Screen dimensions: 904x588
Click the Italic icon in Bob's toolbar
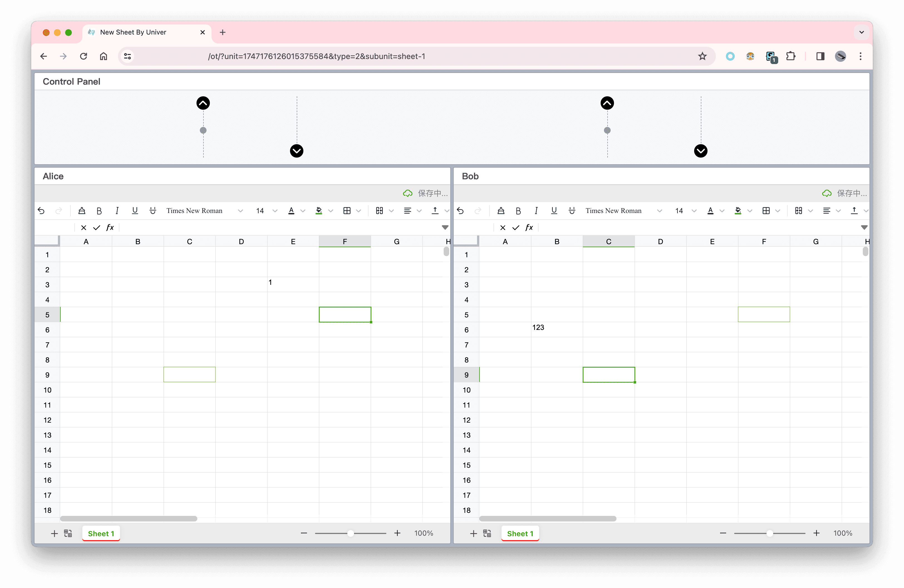(x=536, y=210)
